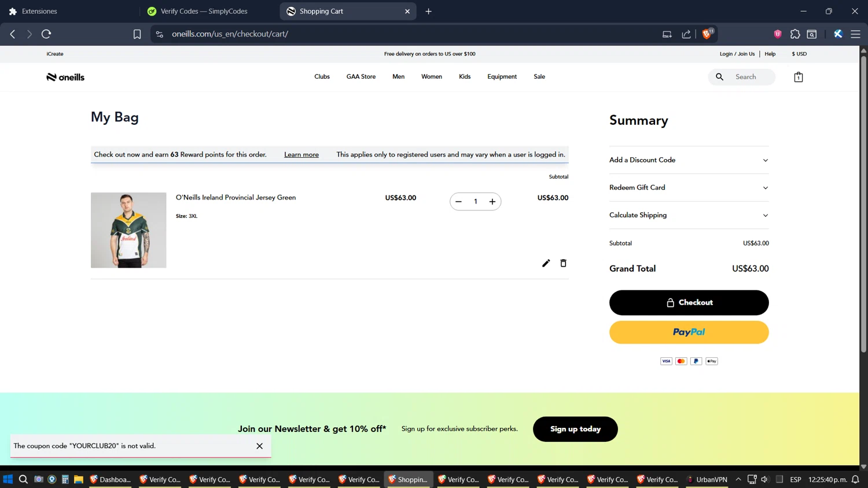Increase quantity with the plus button

pyautogui.click(x=492, y=202)
